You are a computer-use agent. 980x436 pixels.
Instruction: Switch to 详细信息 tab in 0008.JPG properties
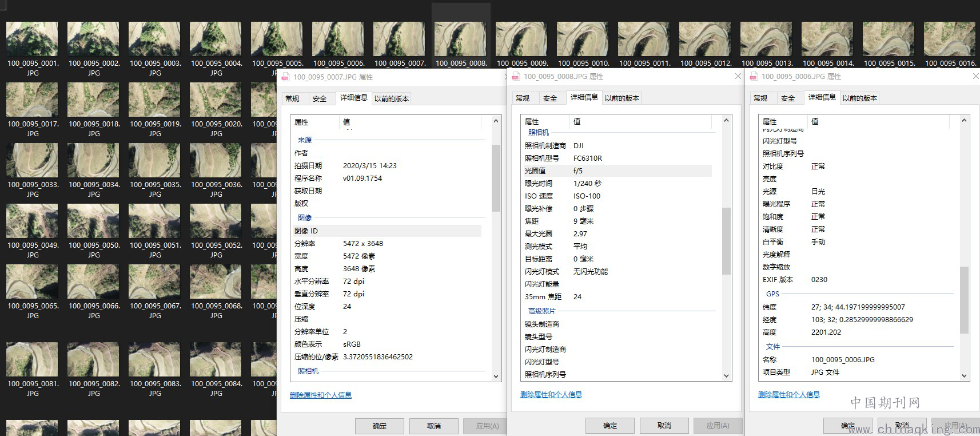click(584, 97)
